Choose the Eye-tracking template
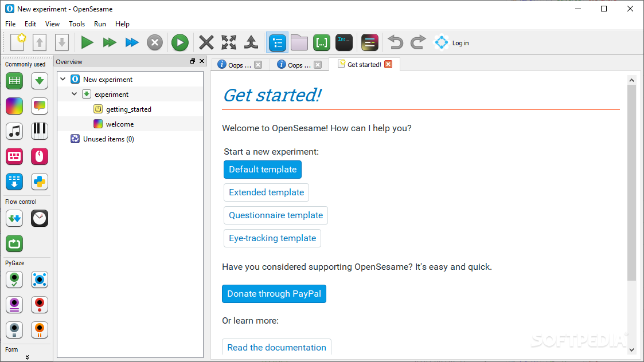 (272, 238)
